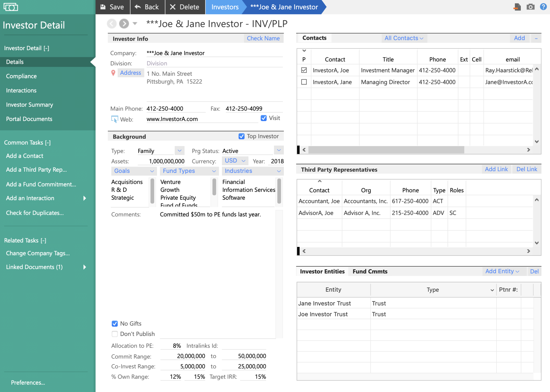The width and height of the screenshot is (550, 392).
Task: Open Linked Documents submenu arrow
Action: (x=85, y=267)
